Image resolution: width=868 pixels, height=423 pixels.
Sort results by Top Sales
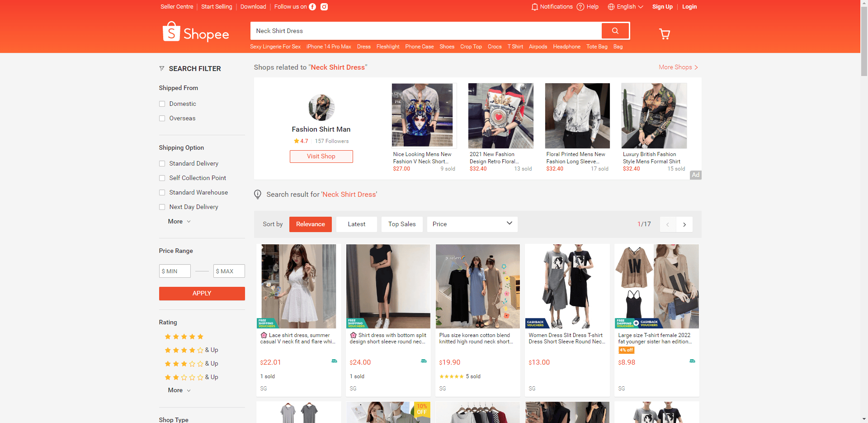point(402,224)
